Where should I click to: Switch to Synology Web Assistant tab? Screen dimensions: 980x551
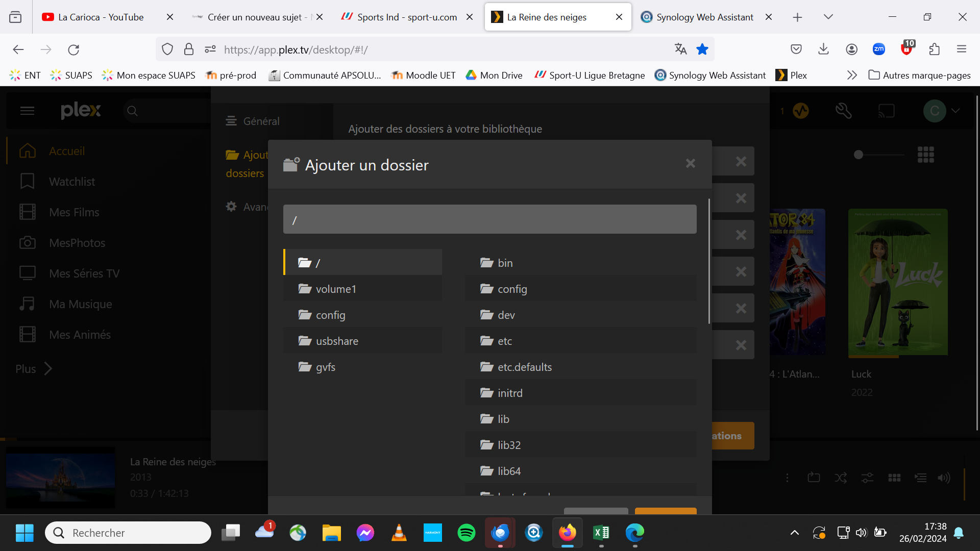[x=705, y=17]
